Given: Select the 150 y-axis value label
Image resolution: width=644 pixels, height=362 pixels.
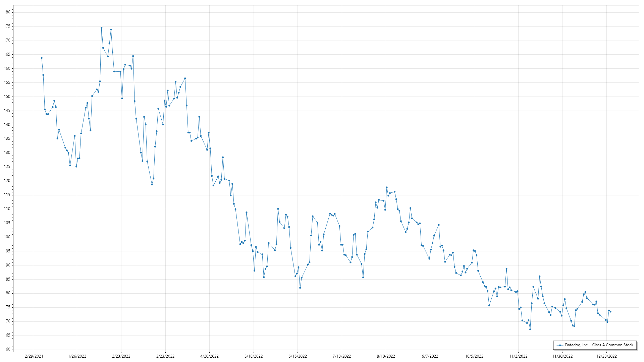Looking at the screenshot, I should click(x=7, y=97).
